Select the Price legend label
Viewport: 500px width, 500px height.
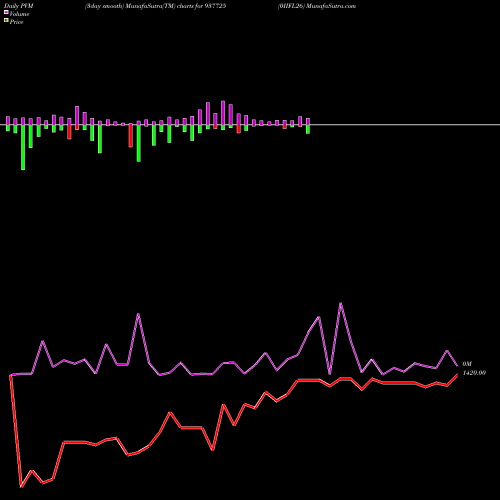tap(16, 22)
